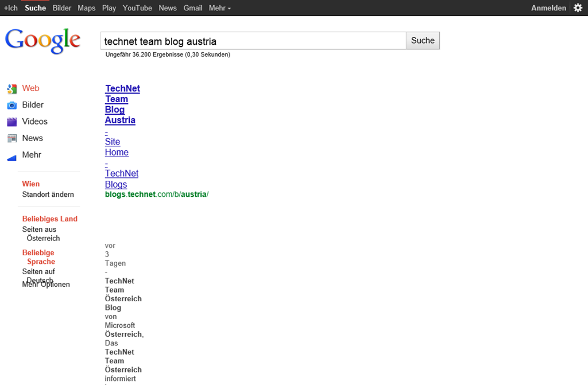Open the TechNet Team Blog Austria result
This screenshot has width=588, height=385.
122,89
